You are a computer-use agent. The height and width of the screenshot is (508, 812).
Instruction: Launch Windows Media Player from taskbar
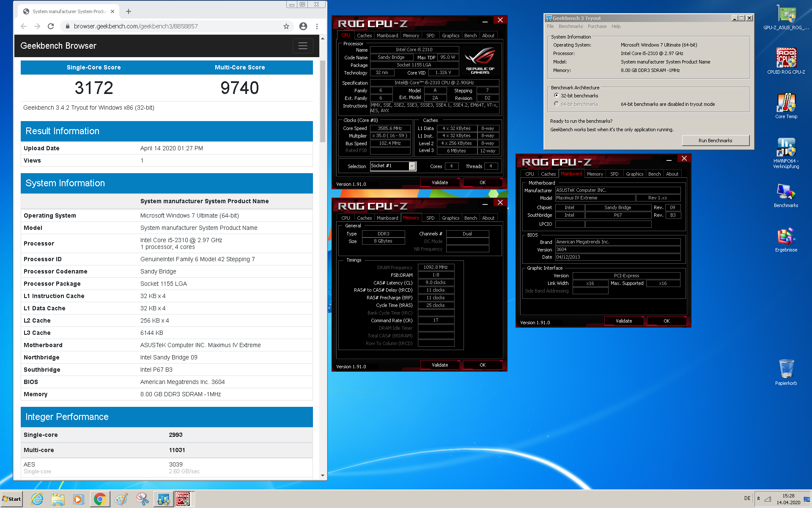[x=78, y=499]
